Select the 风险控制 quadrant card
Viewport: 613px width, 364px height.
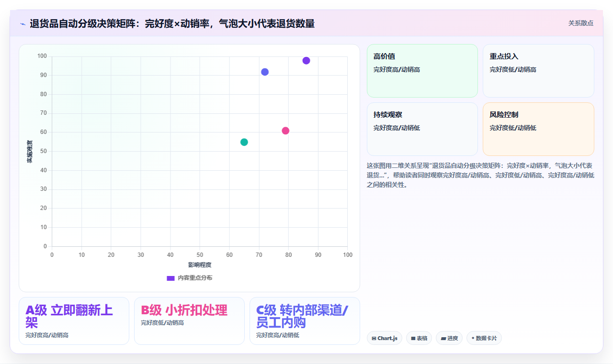point(538,129)
